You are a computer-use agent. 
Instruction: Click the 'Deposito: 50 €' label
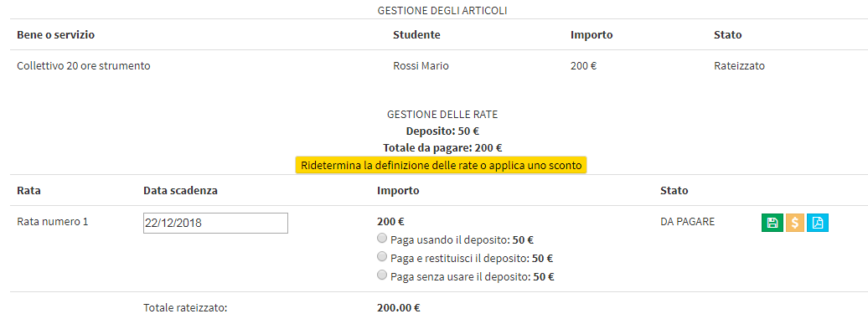click(x=442, y=131)
